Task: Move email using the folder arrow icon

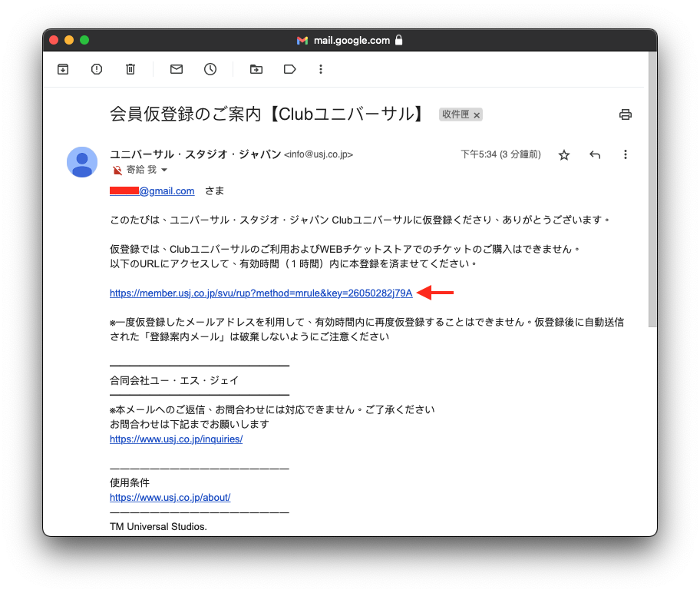Action: [256, 69]
